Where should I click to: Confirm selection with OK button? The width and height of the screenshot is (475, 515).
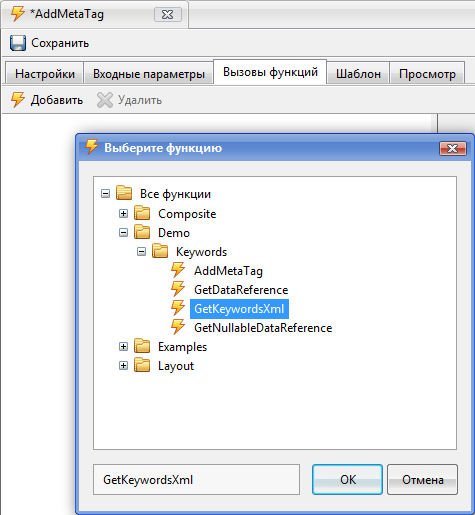click(x=347, y=480)
